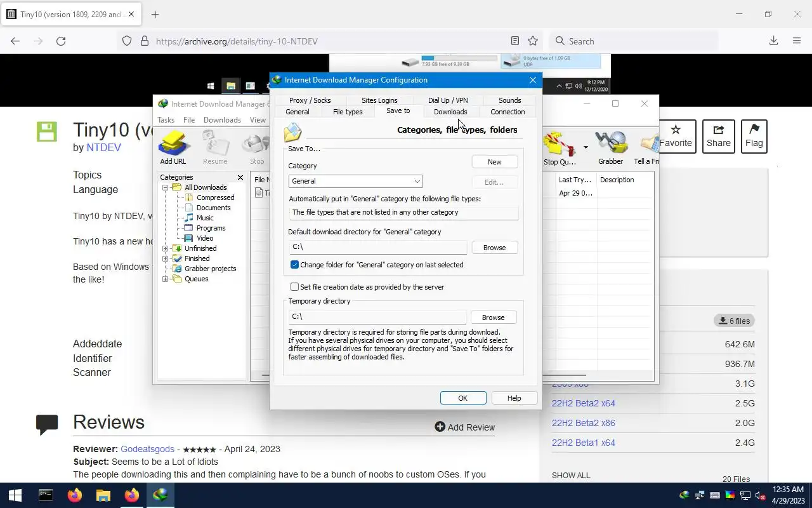This screenshot has height=508, width=812.
Task: Open 22H2 Beta1 x64 download link
Action: pos(584,443)
